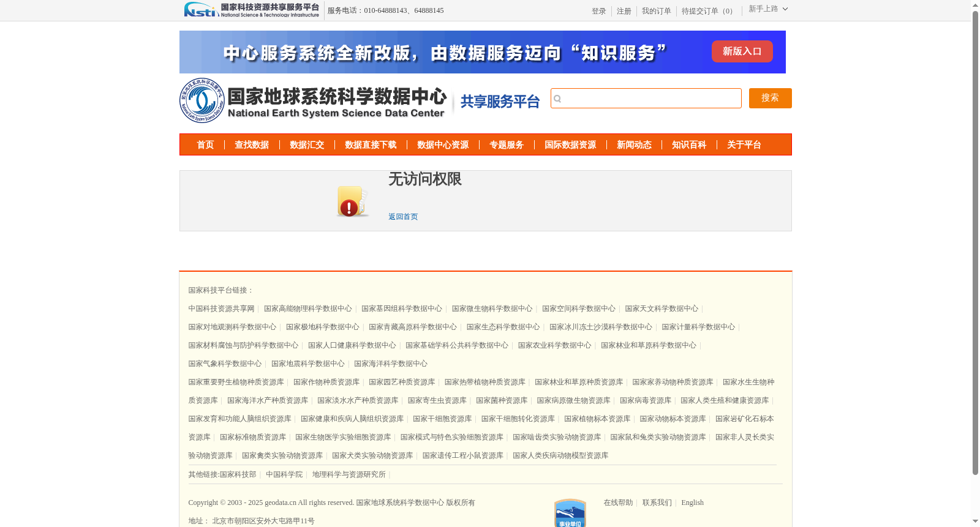Open the 国家生态科学数据中心 link

click(503, 327)
